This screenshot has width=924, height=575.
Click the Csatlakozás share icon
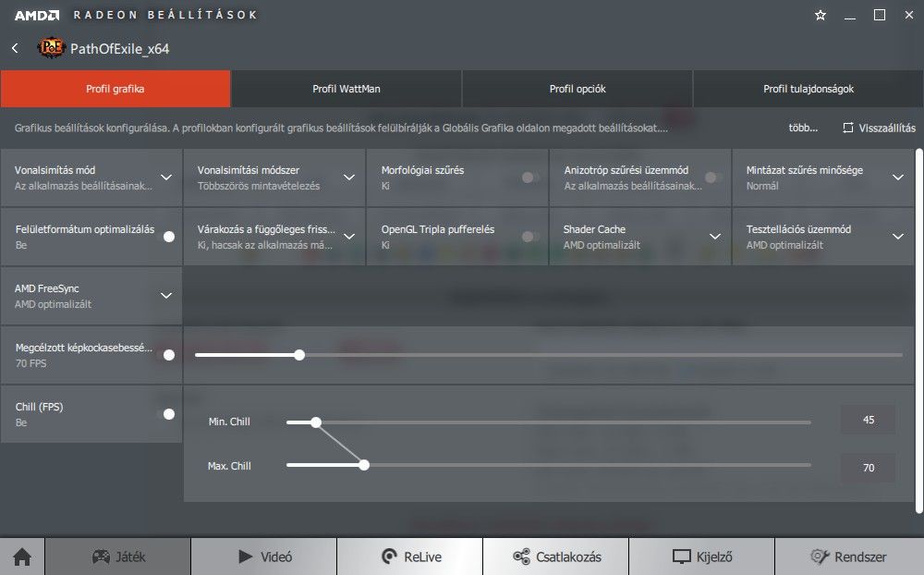(x=521, y=557)
